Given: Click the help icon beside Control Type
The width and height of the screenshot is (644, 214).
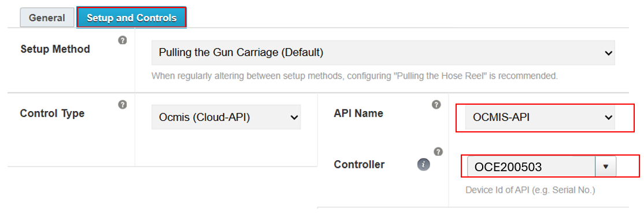Looking at the screenshot, I should click(122, 104).
